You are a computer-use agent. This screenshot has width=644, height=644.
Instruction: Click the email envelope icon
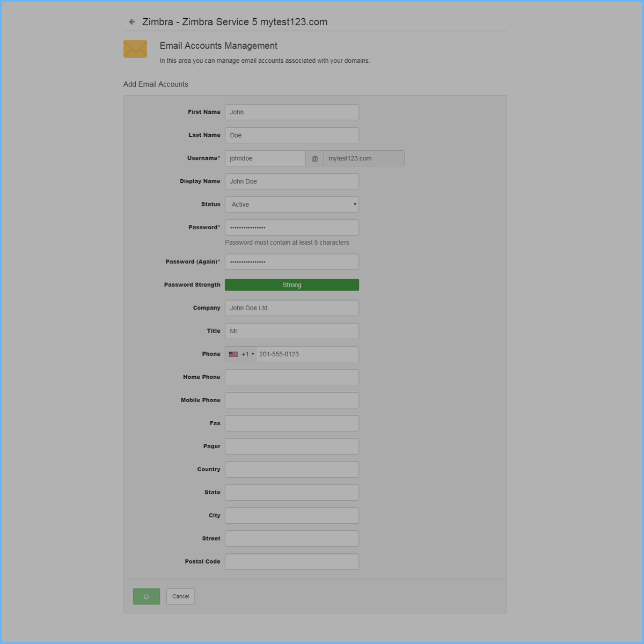tap(135, 49)
